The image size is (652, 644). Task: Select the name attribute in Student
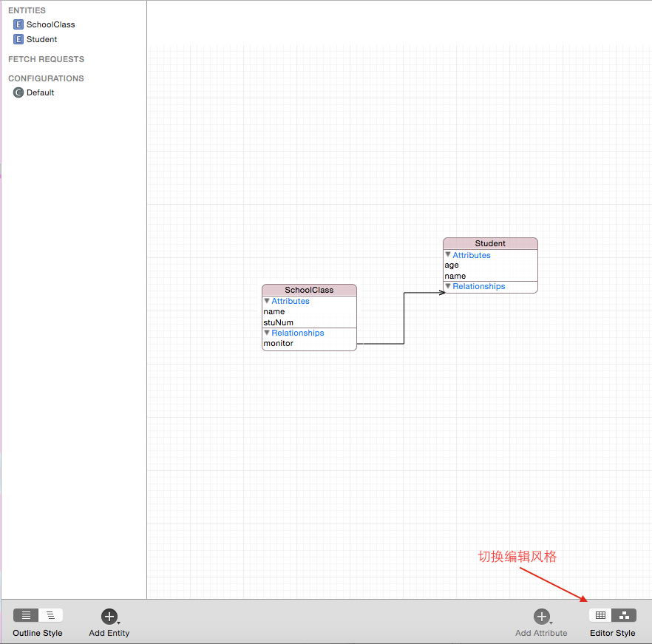pyautogui.click(x=490, y=276)
